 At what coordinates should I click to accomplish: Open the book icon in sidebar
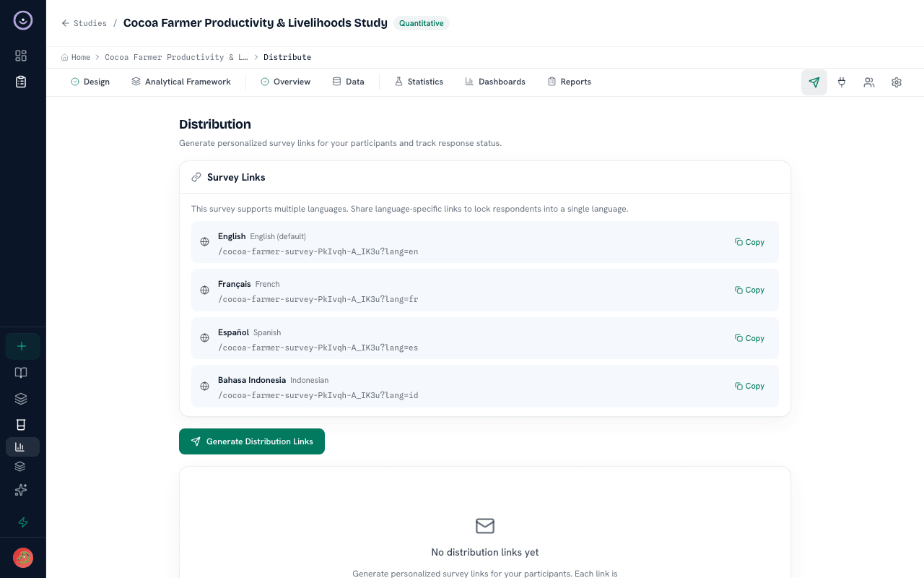point(21,373)
